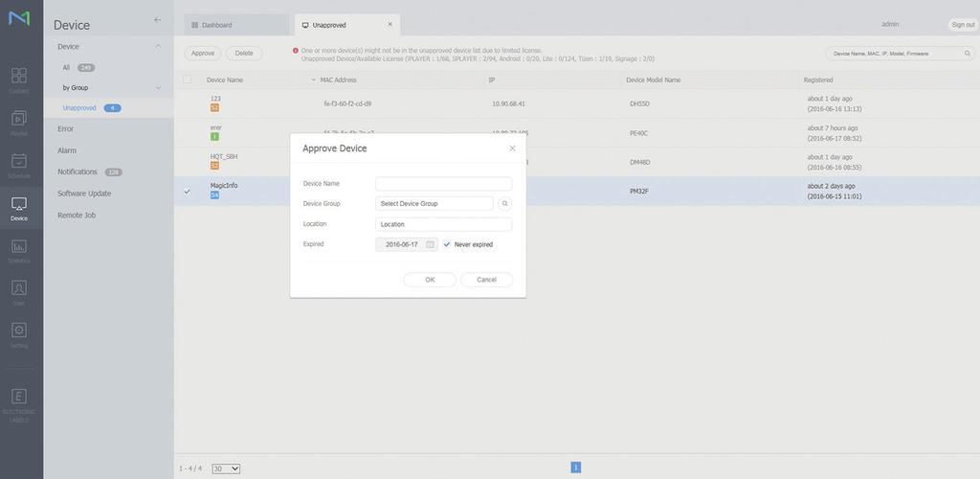This screenshot has height=479, width=980.
Task: Close the Unapproved tab
Action: [x=390, y=24]
